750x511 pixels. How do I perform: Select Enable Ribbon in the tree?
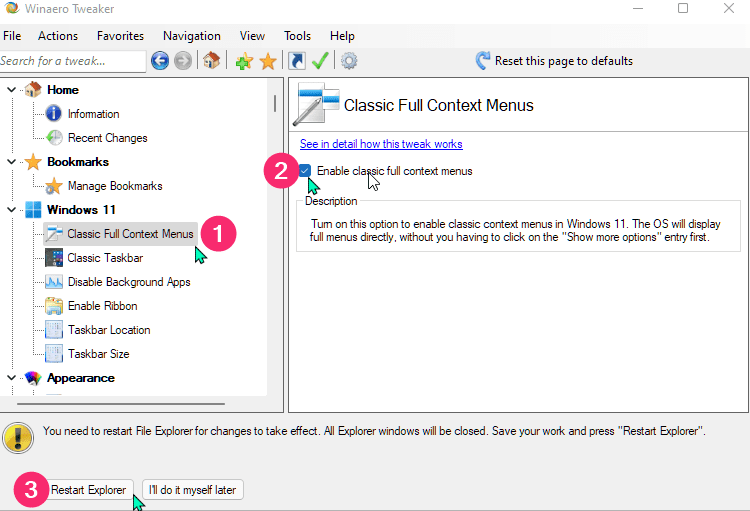point(102,306)
